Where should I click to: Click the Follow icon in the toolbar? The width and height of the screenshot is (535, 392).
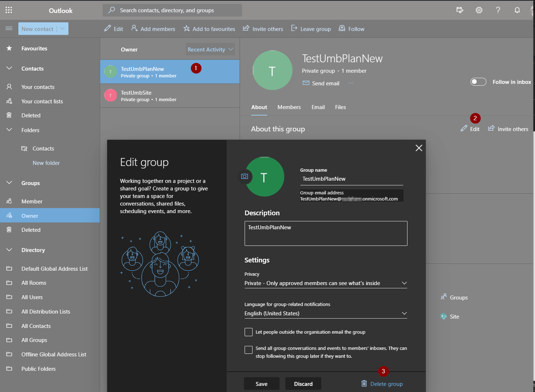point(342,28)
